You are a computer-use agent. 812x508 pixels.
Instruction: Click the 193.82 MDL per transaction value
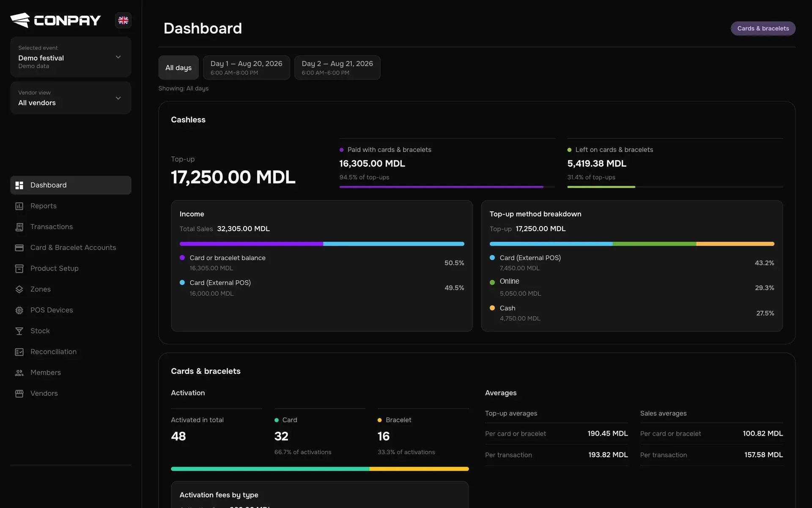click(608, 455)
